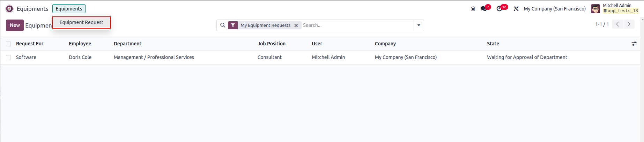Viewport: 644px width, 142px height.
Task: Click the New button
Action: 15,25
